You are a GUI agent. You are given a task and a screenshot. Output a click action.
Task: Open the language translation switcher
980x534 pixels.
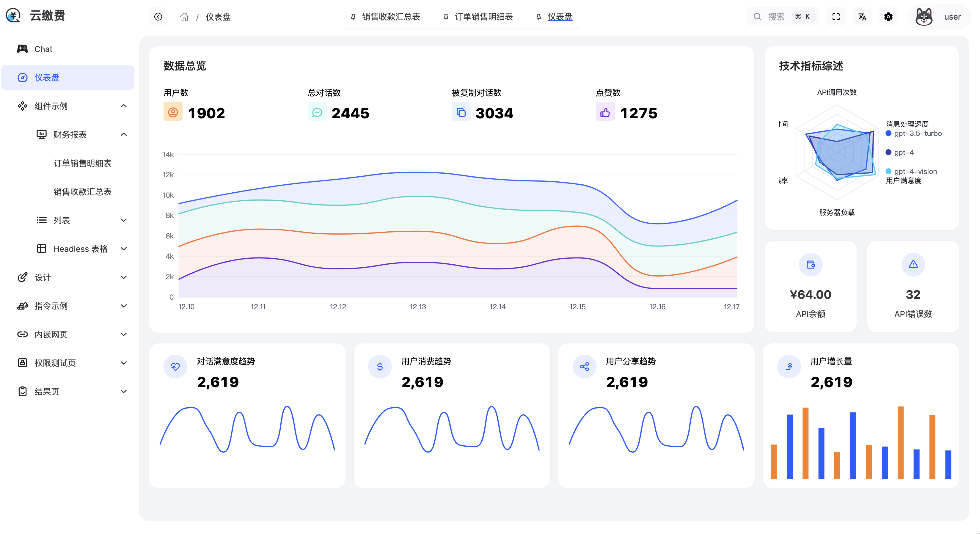pos(862,17)
